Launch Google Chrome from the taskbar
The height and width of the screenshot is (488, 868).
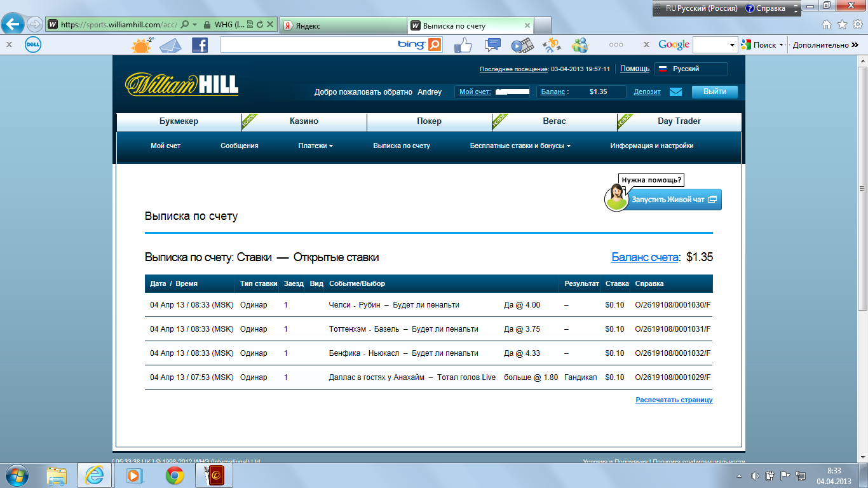coord(175,475)
